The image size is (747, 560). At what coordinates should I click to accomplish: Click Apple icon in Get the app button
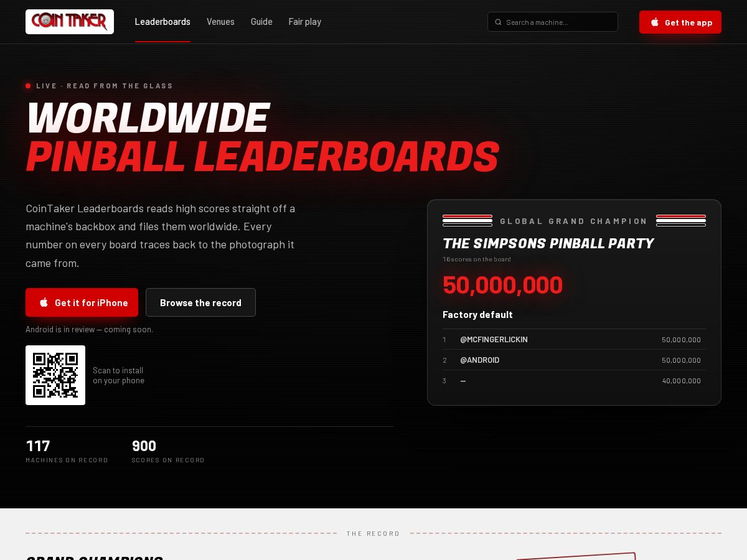[x=655, y=22]
